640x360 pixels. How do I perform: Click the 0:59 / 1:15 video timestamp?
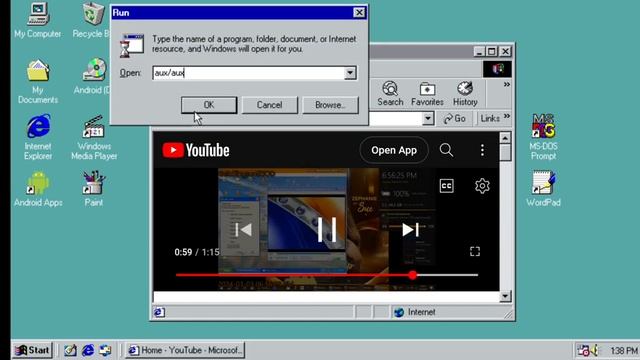click(197, 252)
